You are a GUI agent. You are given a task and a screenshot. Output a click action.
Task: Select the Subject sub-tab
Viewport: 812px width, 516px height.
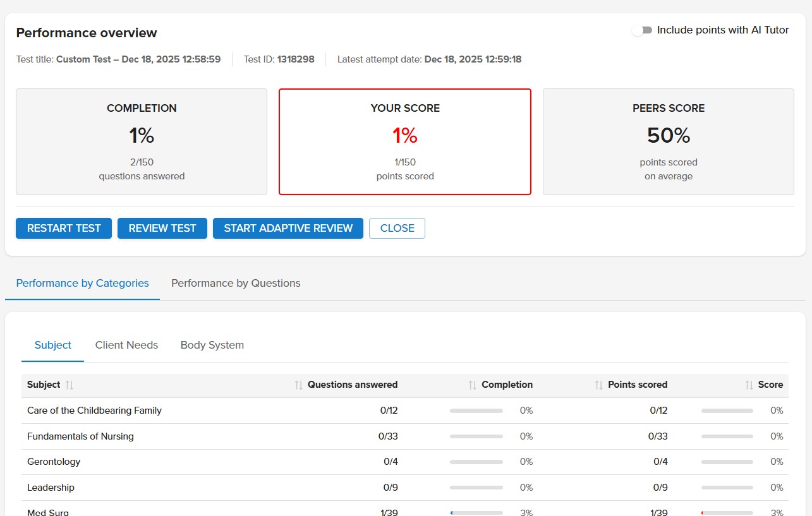tap(53, 345)
